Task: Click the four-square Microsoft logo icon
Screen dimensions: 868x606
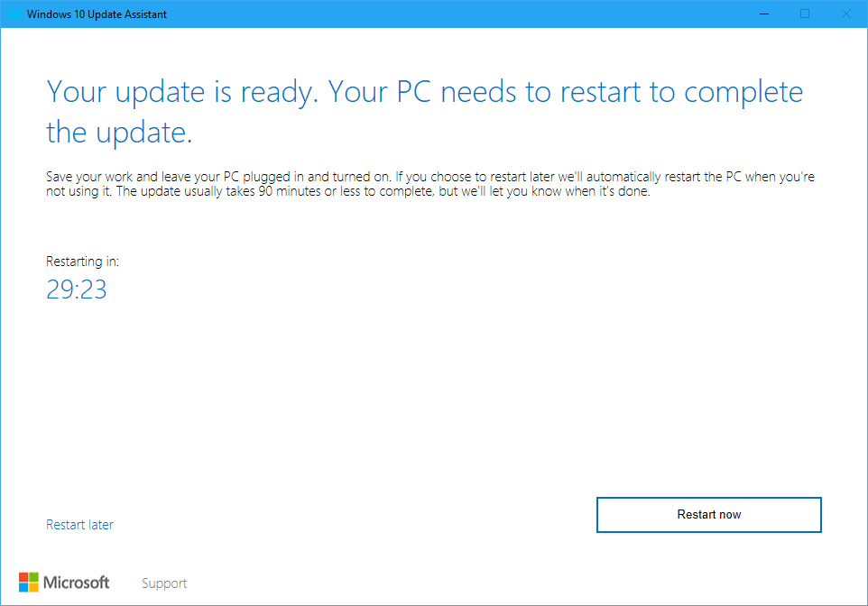Action: [29, 583]
